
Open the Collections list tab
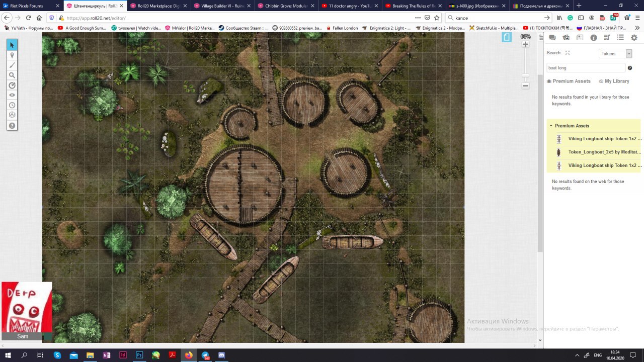pyautogui.click(x=620, y=38)
